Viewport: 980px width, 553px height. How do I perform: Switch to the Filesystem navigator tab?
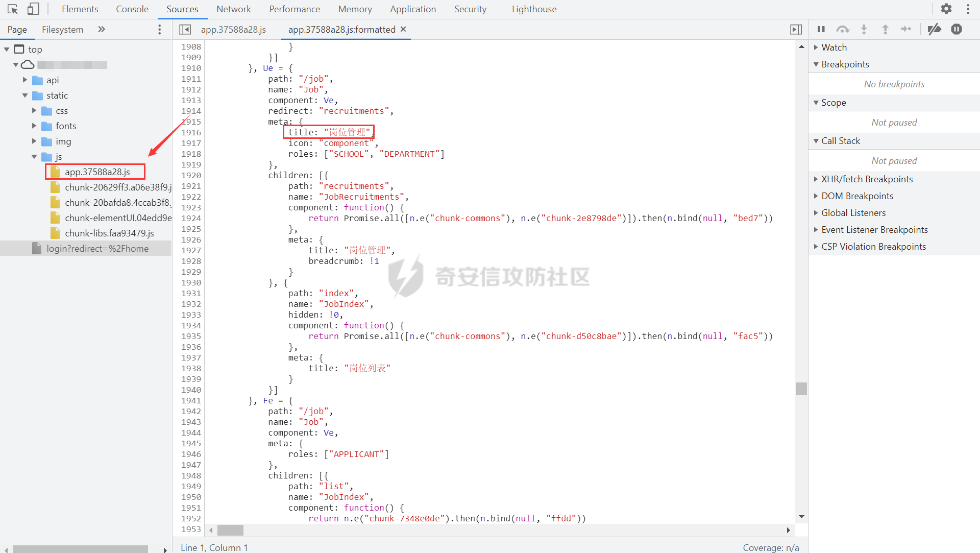tap(62, 30)
